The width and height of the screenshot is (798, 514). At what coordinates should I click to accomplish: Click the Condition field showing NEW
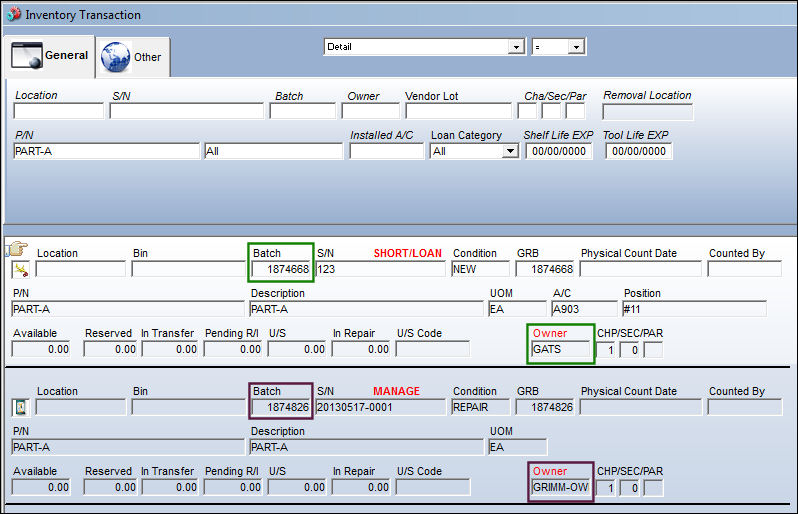pos(480,269)
